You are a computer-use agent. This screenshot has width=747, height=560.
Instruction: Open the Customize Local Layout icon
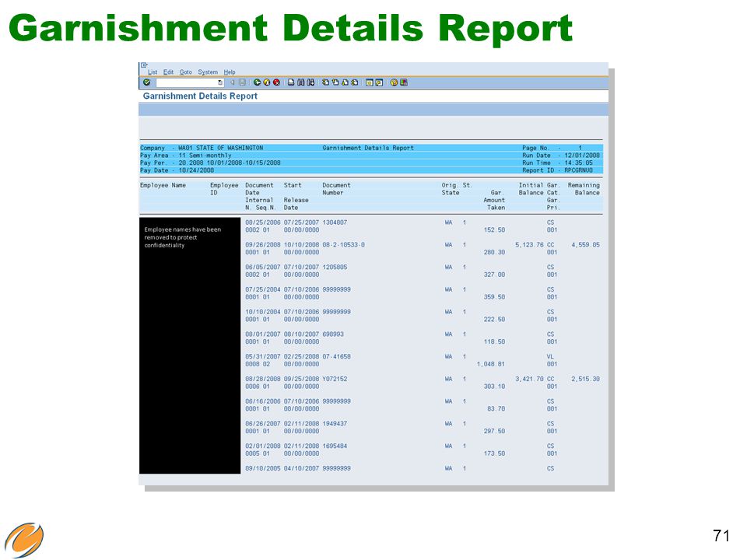[404, 82]
